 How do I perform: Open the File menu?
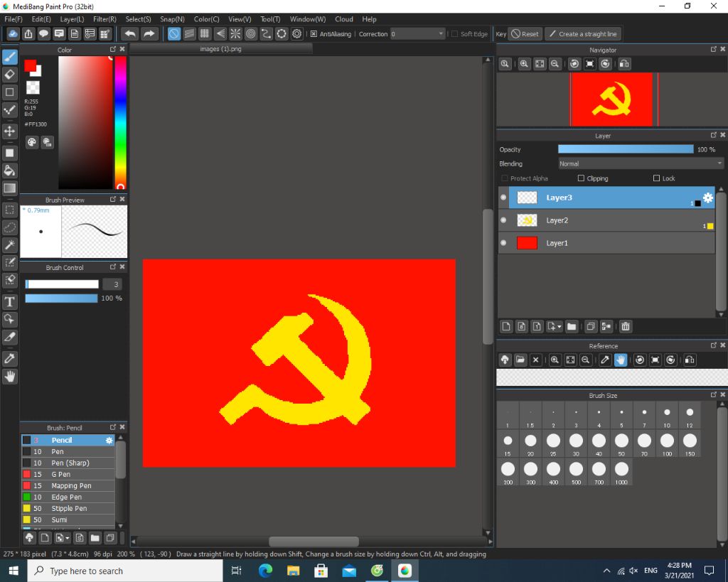click(13, 19)
